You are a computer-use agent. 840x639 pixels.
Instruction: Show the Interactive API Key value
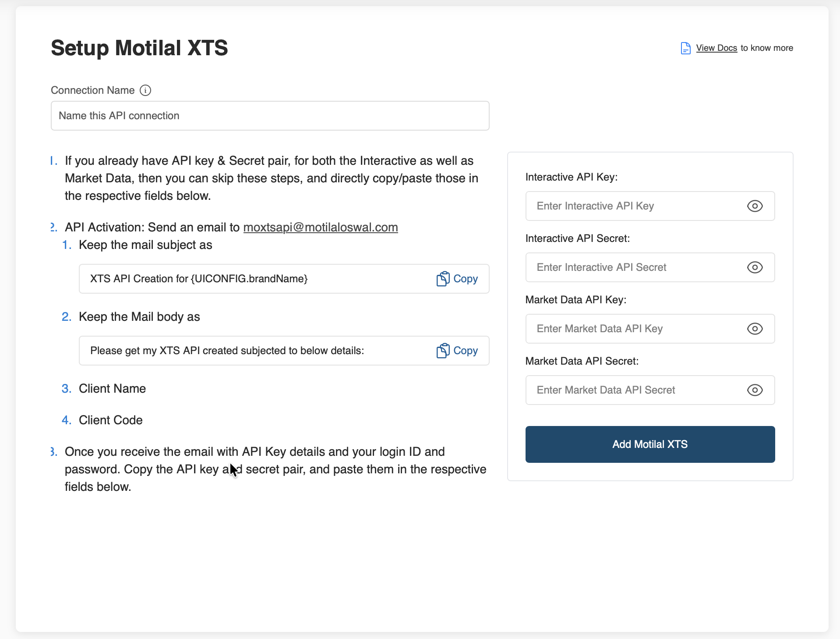point(755,206)
